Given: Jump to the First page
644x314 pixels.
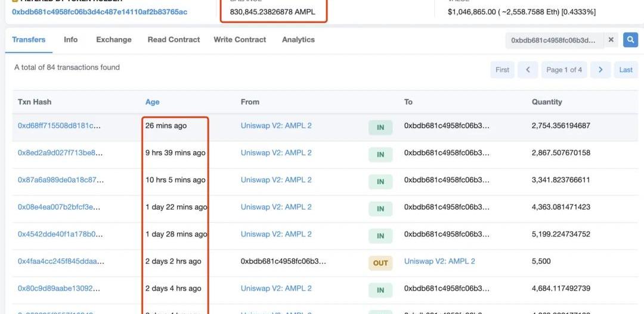Looking at the screenshot, I should (x=502, y=70).
